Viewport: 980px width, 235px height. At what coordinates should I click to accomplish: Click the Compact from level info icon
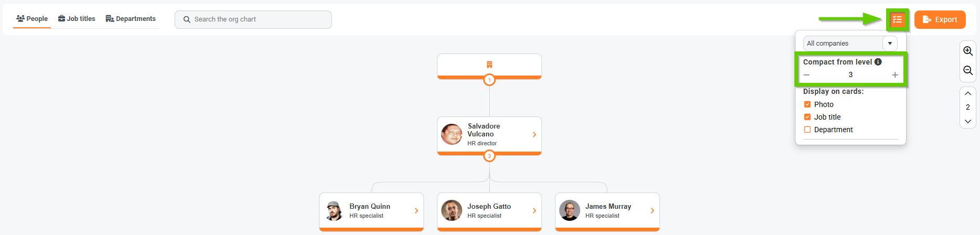[x=878, y=62]
